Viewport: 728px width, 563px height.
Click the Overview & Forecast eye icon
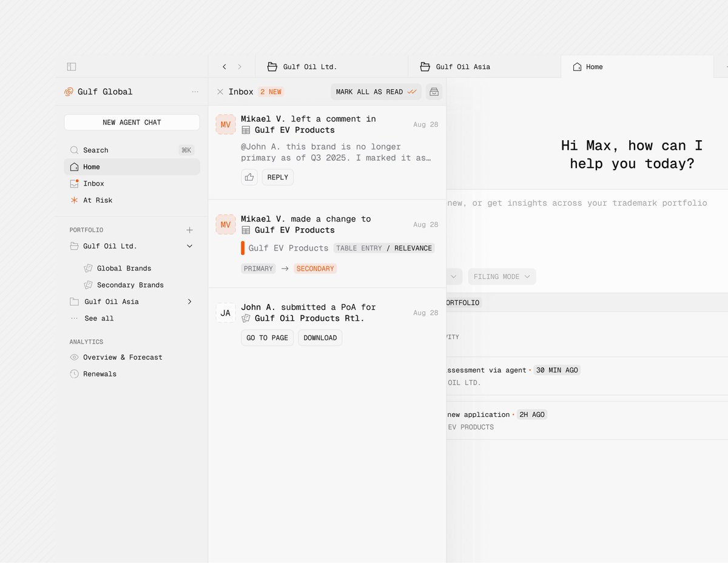click(74, 357)
